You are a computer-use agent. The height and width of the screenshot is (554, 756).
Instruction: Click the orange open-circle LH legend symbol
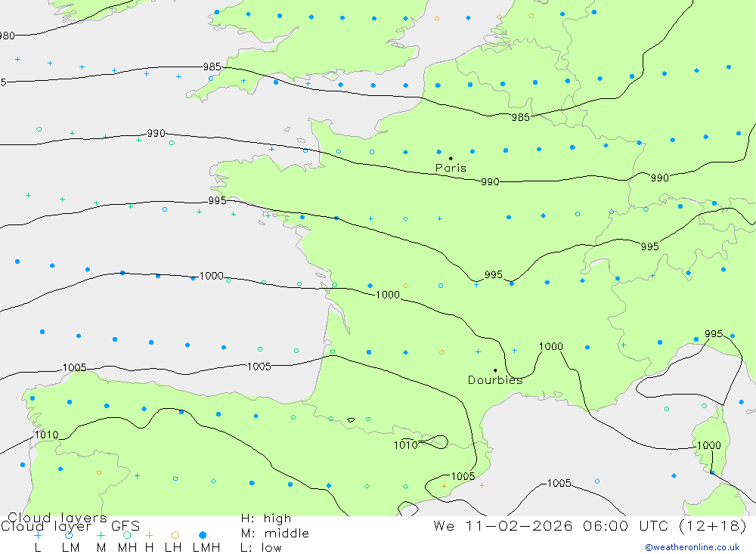tap(175, 535)
